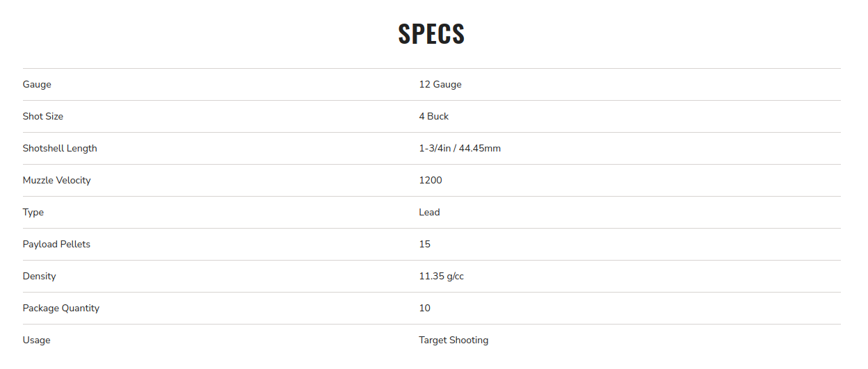Select the Density label
The height and width of the screenshot is (369, 868).
point(39,276)
